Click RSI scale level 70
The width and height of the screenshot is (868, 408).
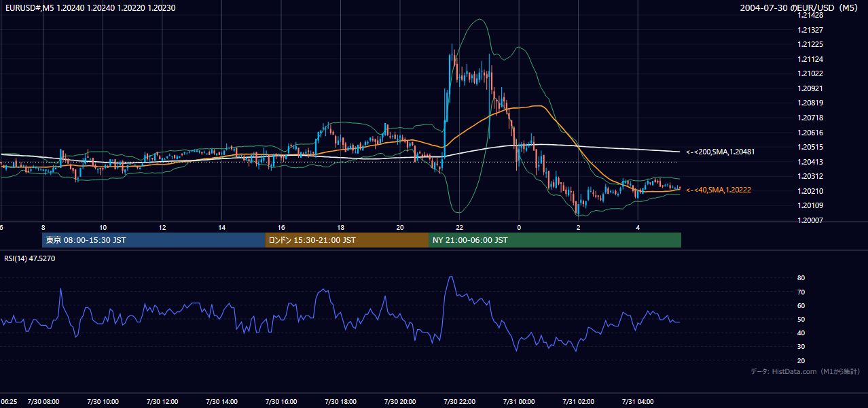click(801, 292)
